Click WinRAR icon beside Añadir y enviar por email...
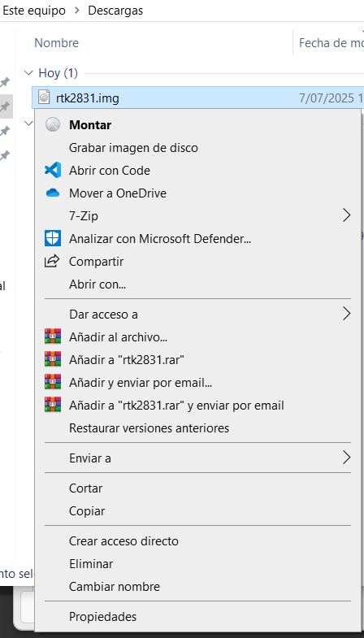Screen dimensions: 364x638 click(x=53, y=383)
